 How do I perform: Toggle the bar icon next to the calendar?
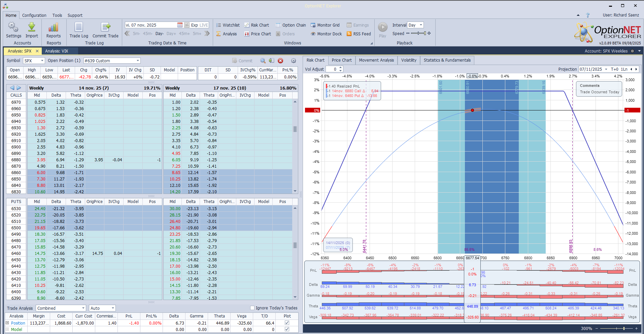click(x=187, y=25)
